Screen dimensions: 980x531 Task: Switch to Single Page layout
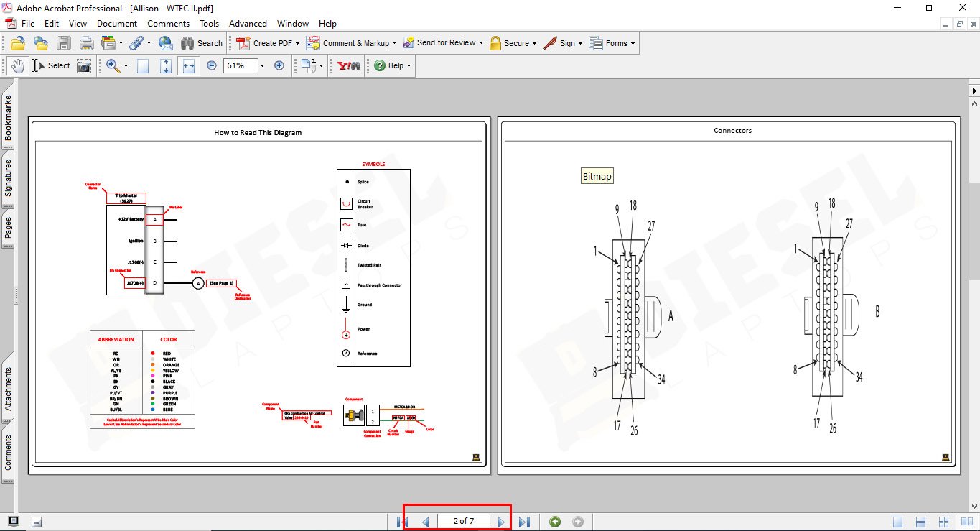tap(898, 522)
